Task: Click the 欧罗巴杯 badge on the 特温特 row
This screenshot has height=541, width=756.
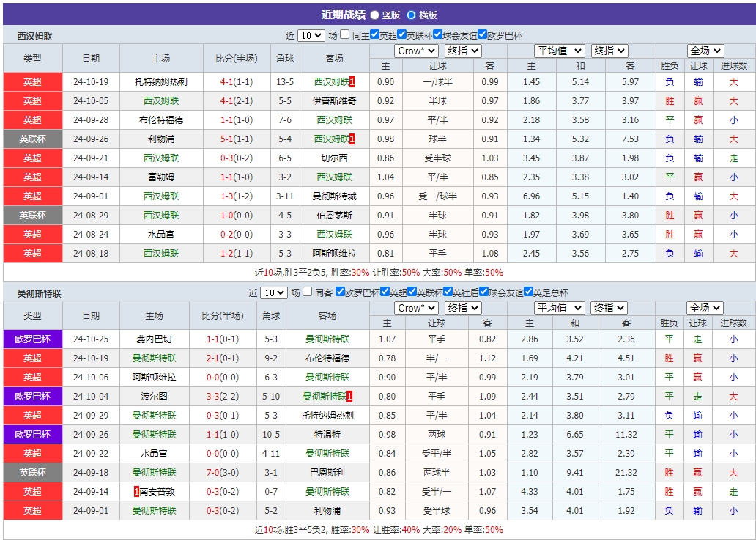Action: (32, 435)
